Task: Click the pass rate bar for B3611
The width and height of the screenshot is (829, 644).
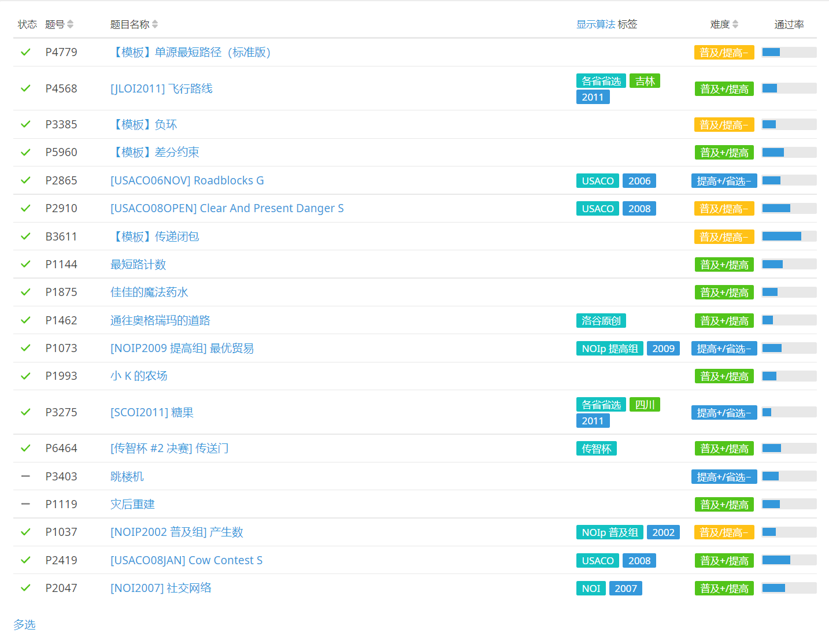Action: click(x=789, y=236)
